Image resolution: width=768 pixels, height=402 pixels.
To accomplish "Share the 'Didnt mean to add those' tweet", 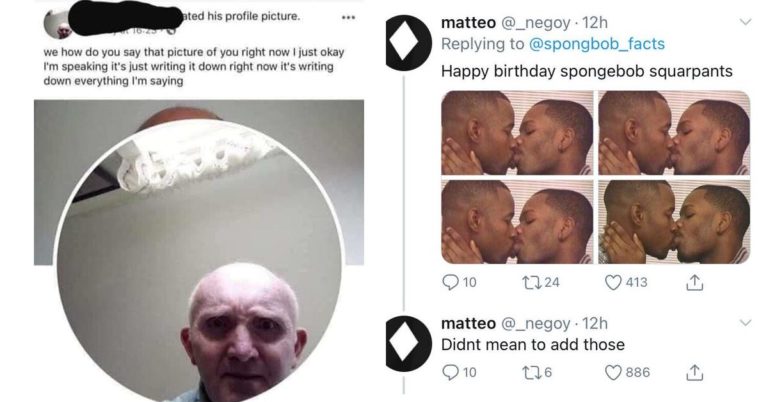I will [692, 372].
